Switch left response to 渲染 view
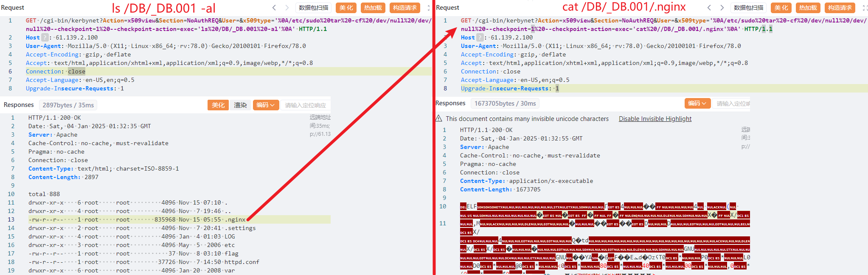Screen dimensions: 868x275 [240, 105]
